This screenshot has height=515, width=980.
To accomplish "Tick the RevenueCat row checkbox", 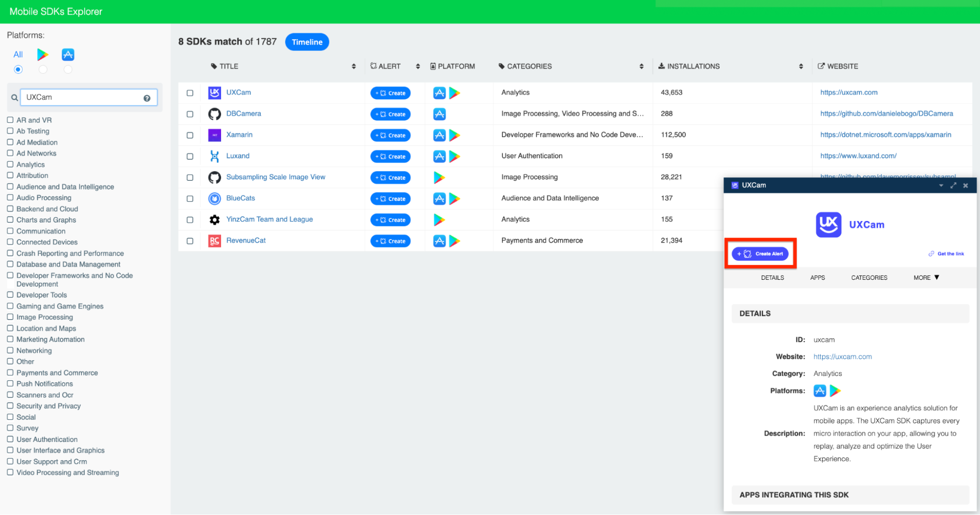I will pyautogui.click(x=190, y=241).
